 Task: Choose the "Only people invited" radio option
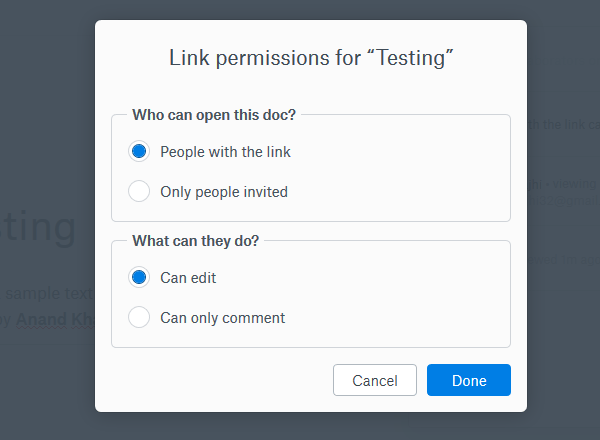pos(140,191)
